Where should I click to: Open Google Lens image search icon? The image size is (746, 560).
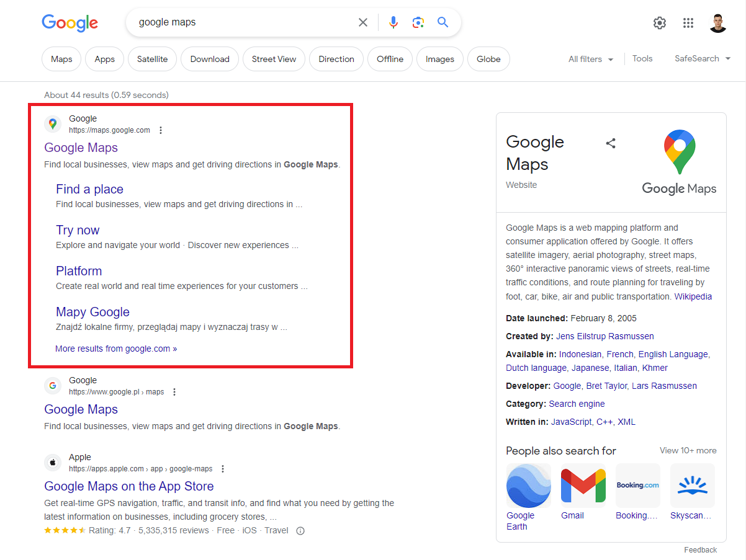418,22
